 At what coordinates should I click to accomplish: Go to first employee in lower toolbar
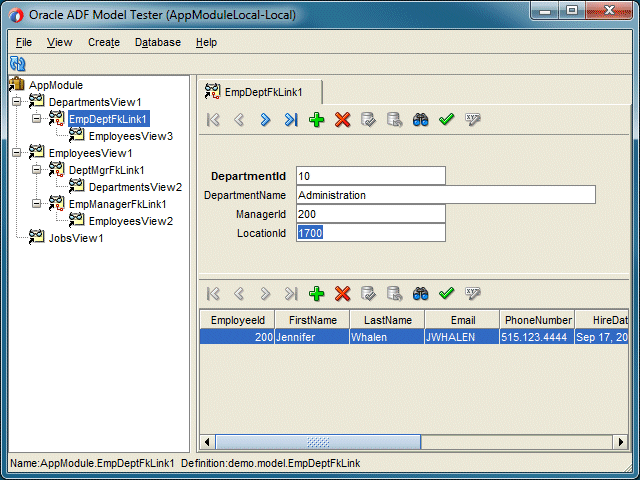213,293
